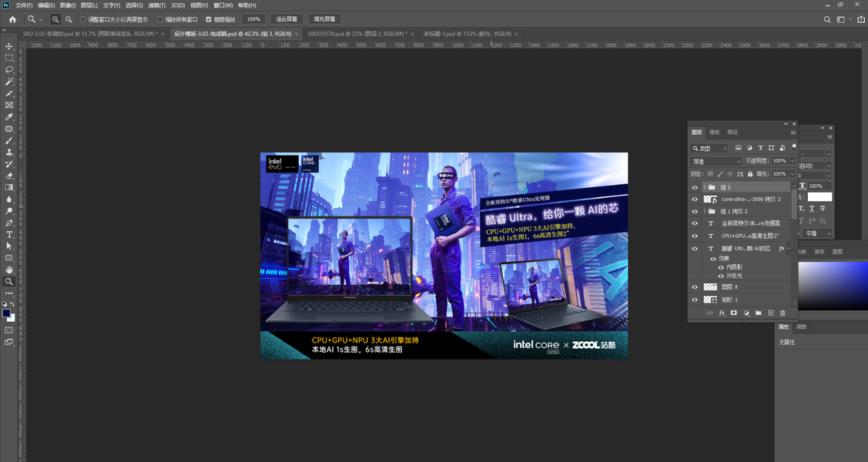
Task: Open the search icon at top right
Action: click(827, 19)
